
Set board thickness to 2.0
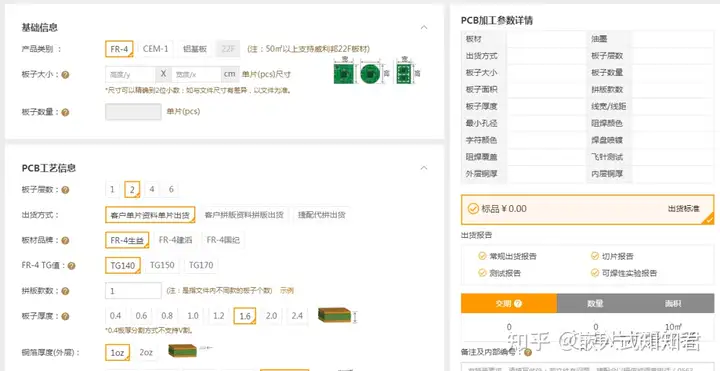[271, 316]
